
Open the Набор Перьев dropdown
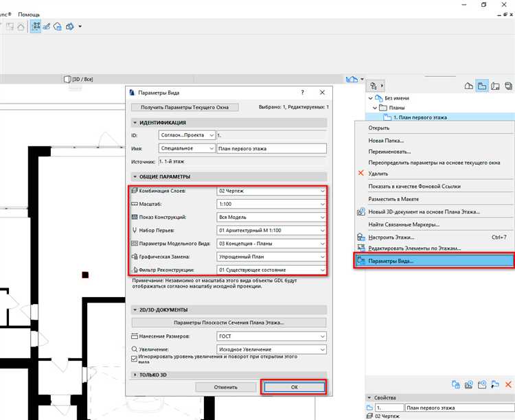pos(271,230)
